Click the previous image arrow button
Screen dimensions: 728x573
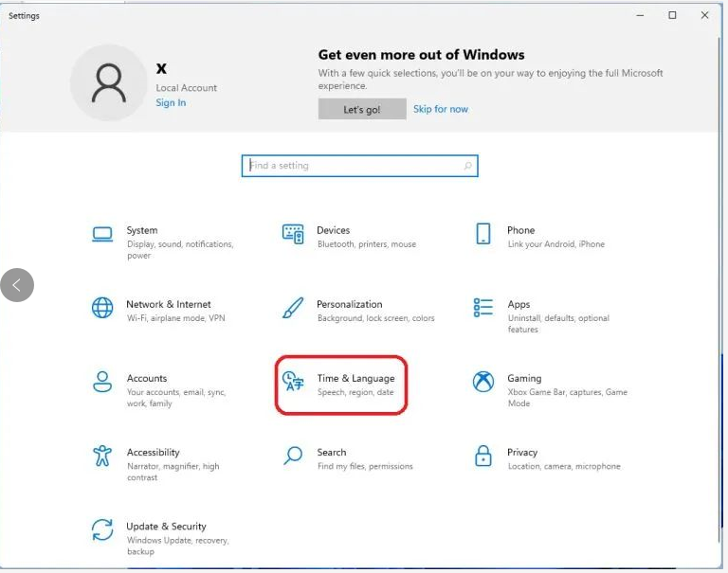tap(17, 285)
